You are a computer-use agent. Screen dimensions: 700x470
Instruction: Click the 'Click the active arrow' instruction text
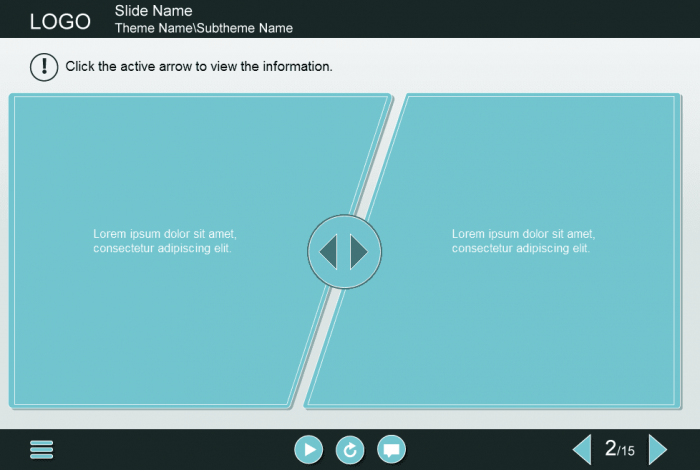(198, 67)
